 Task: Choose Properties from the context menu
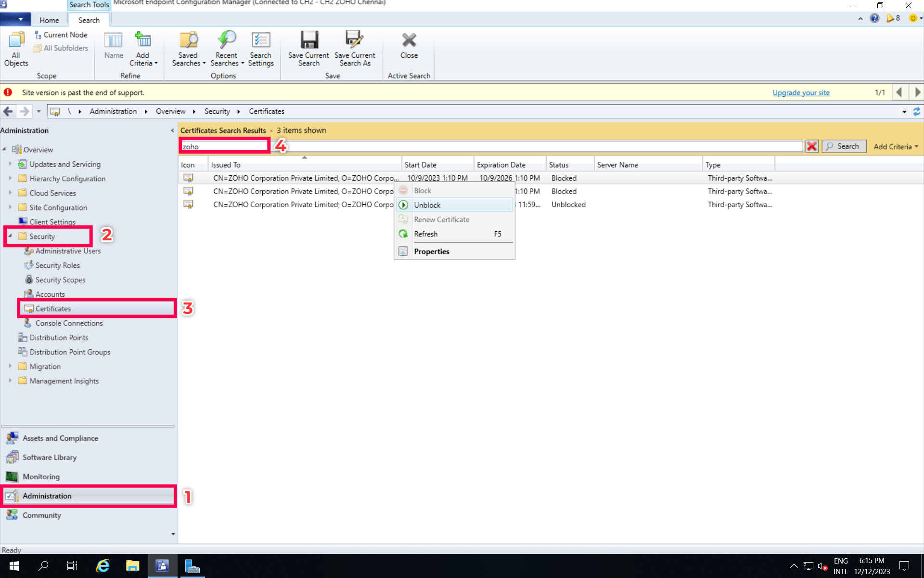coord(431,251)
